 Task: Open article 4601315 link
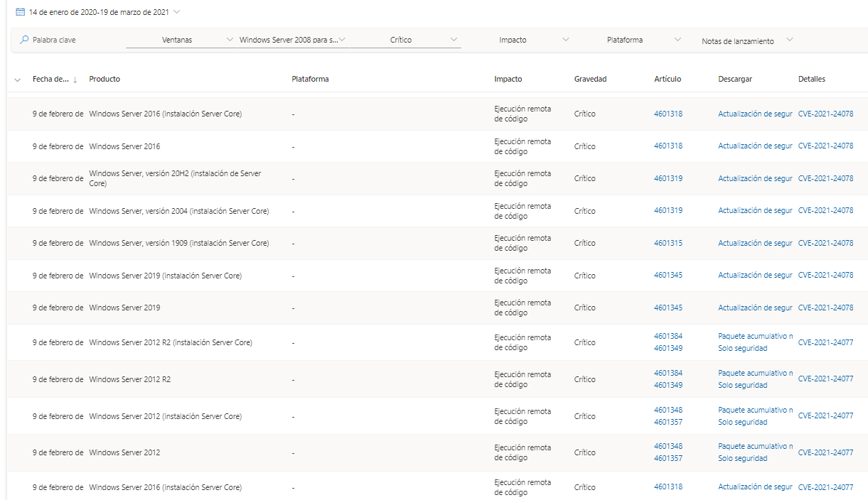668,243
